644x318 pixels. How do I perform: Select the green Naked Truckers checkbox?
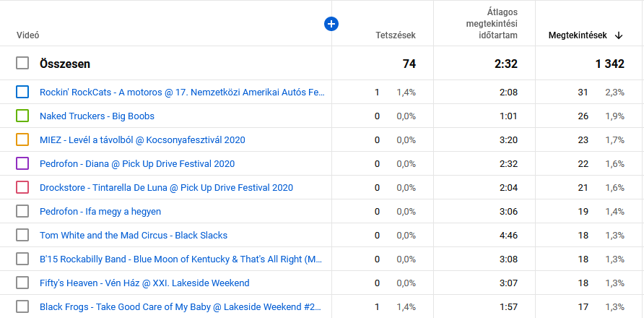22,116
